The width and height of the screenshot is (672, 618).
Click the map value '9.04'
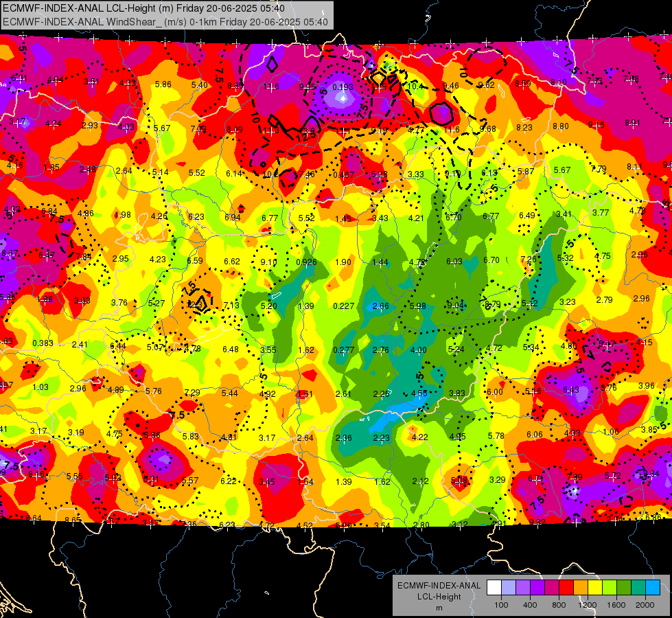pos(455,306)
